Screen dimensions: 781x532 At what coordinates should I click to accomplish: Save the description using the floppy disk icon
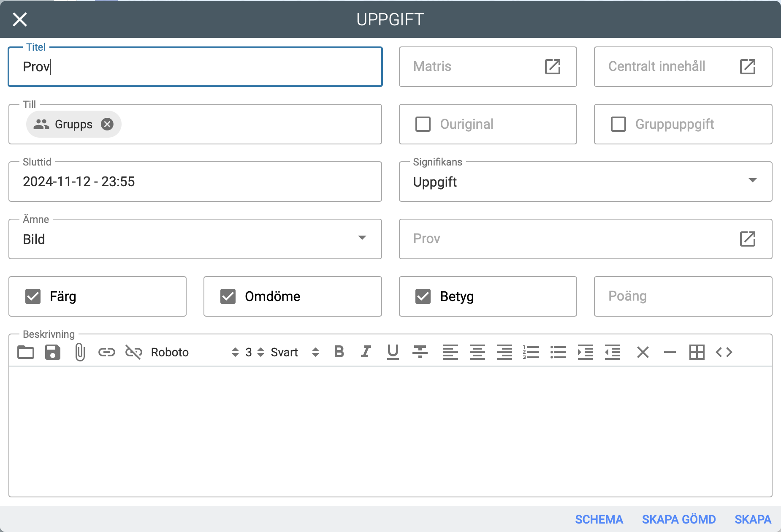click(x=53, y=352)
